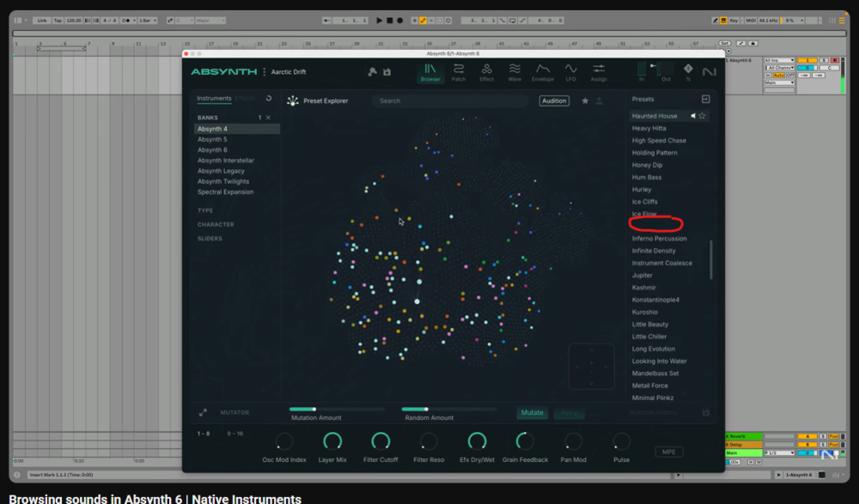The height and width of the screenshot is (504, 859).
Task: Toggle Ableton MIDI map mode
Action: (751, 21)
